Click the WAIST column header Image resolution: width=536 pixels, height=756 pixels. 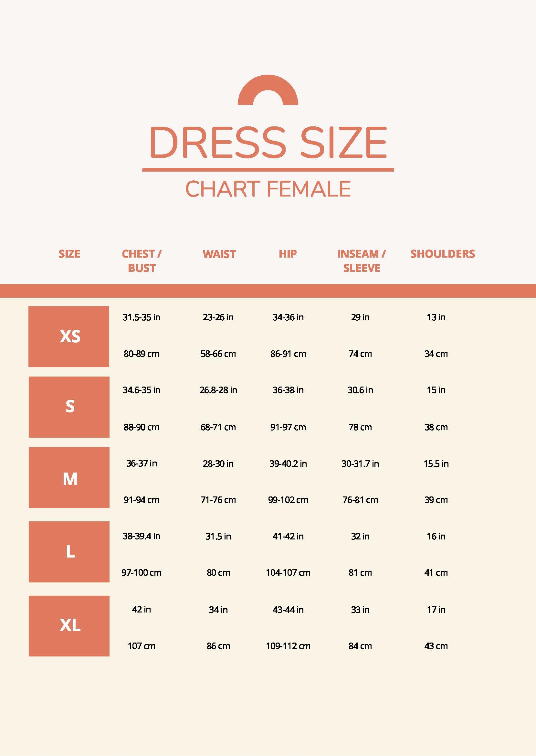point(219,254)
